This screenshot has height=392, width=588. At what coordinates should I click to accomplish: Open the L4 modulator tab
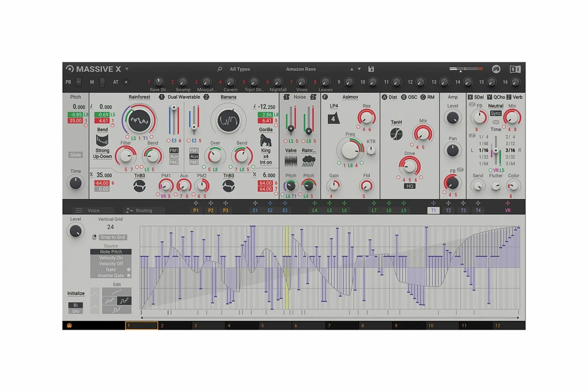[314, 210]
